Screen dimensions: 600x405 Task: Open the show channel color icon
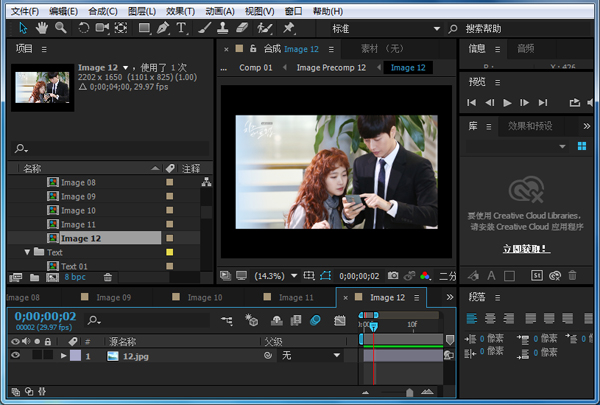[x=425, y=276]
